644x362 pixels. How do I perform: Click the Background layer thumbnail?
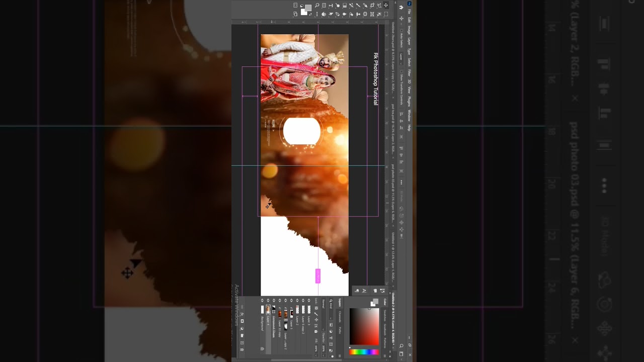tap(262, 309)
